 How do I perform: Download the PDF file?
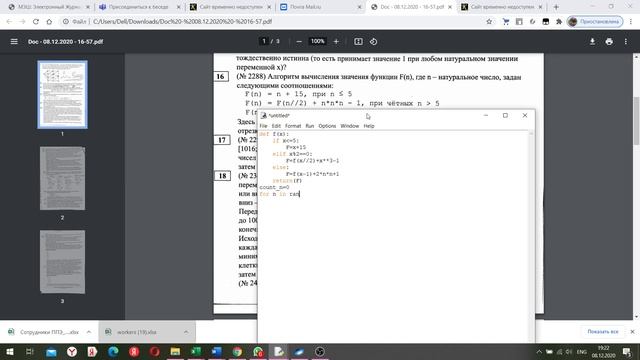pos(592,42)
